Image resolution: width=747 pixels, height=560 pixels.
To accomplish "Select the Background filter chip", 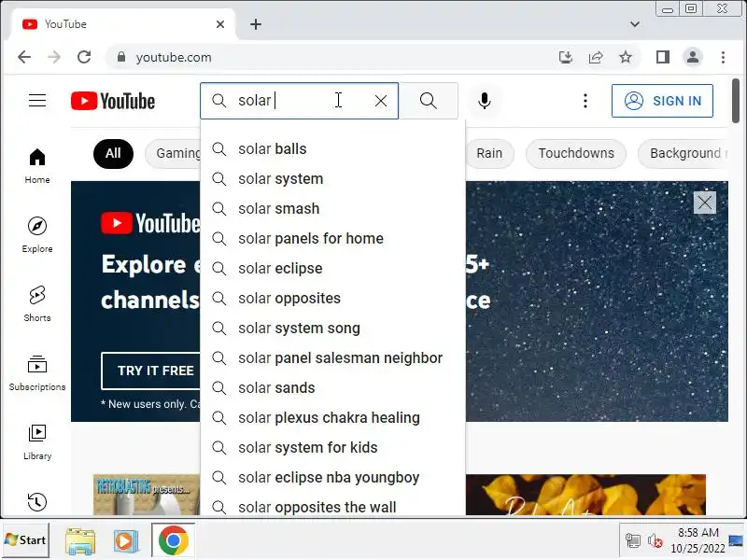I will tap(684, 153).
